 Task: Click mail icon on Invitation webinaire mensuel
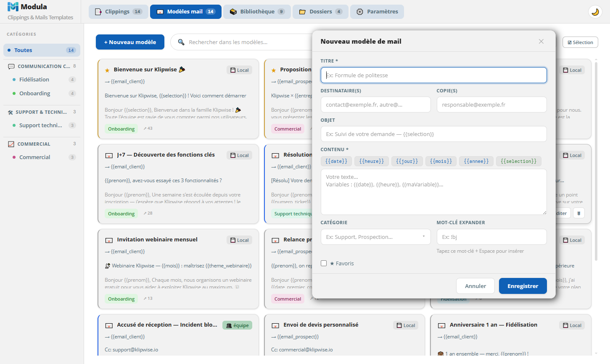109,240
